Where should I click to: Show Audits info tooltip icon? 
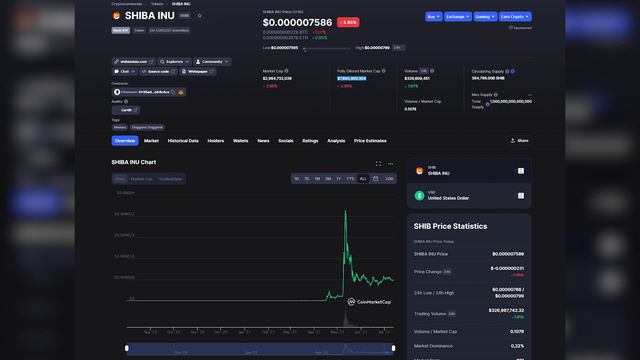[x=126, y=102]
